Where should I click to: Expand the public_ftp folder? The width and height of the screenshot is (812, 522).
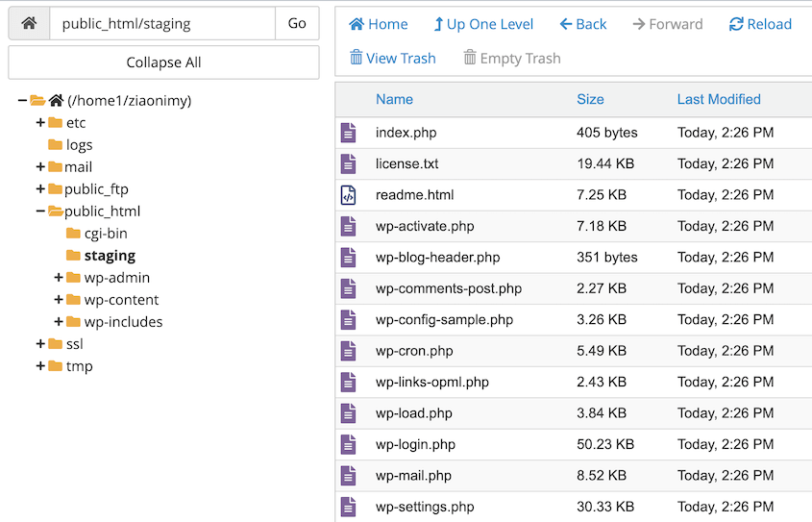coord(40,189)
